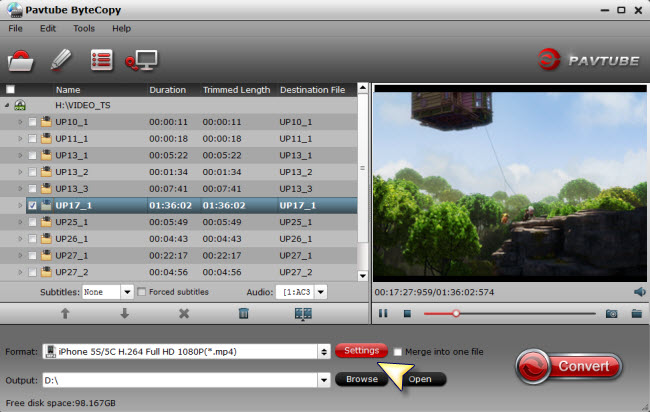The height and width of the screenshot is (412, 650).
Task: Open the Tools menu
Action: (x=84, y=29)
